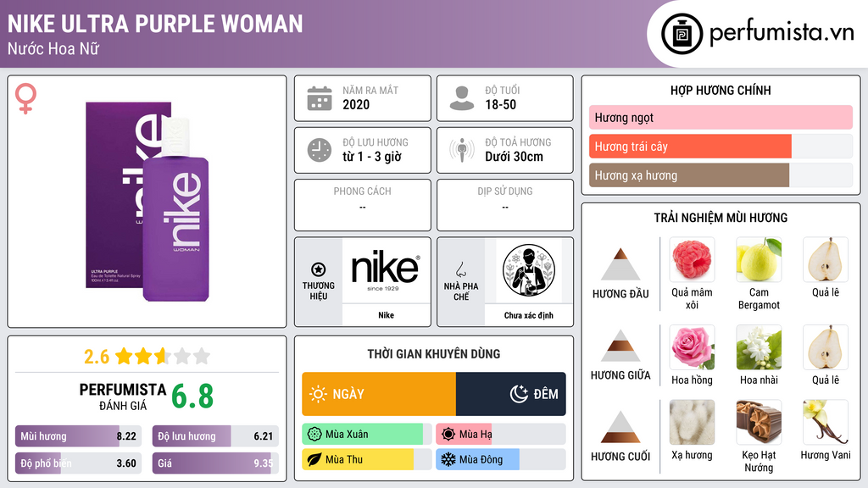Click the calendar icon beside Năm ra mắt
Screen dimensions: 868x488
pos(320,98)
